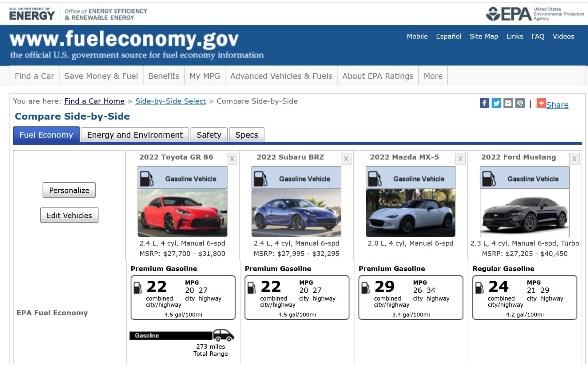588x371 pixels.
Task: Expand the Save Money & Fuel menu
Action: pyautogui.click(x=101, y=76)
